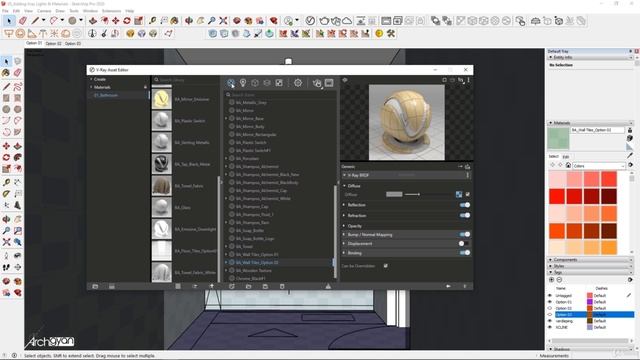Expand the Displacement section arrow
Image resolution: width=640 pixels, height=360 pixels.
[344, 244]
